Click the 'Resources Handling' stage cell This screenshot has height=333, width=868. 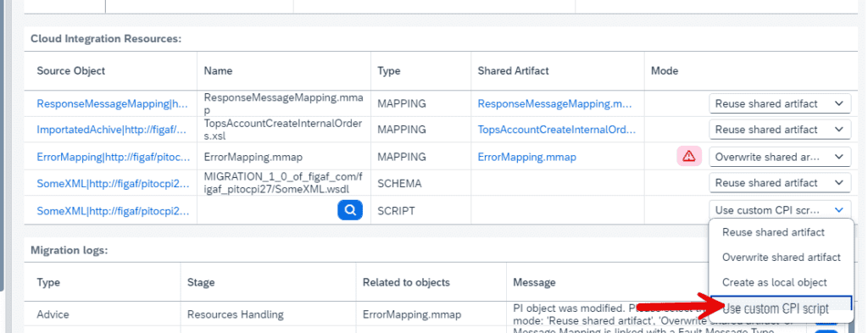click(236, 314)
